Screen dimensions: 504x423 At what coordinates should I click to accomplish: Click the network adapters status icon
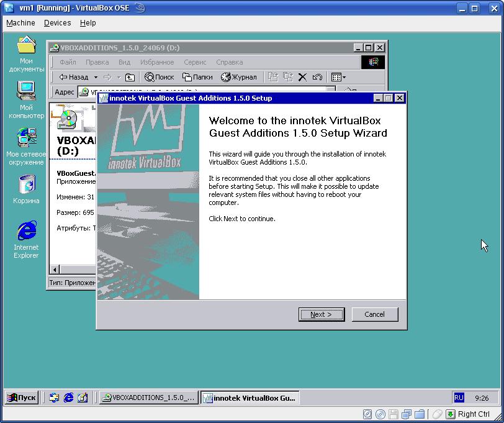pyautogui.click(x=407, y=414)
